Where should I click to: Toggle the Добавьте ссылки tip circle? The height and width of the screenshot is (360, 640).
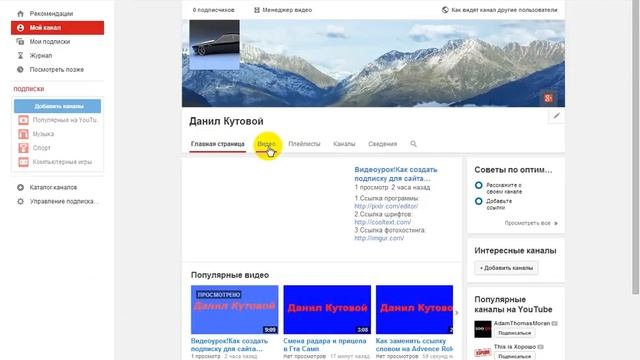(479, 201)
